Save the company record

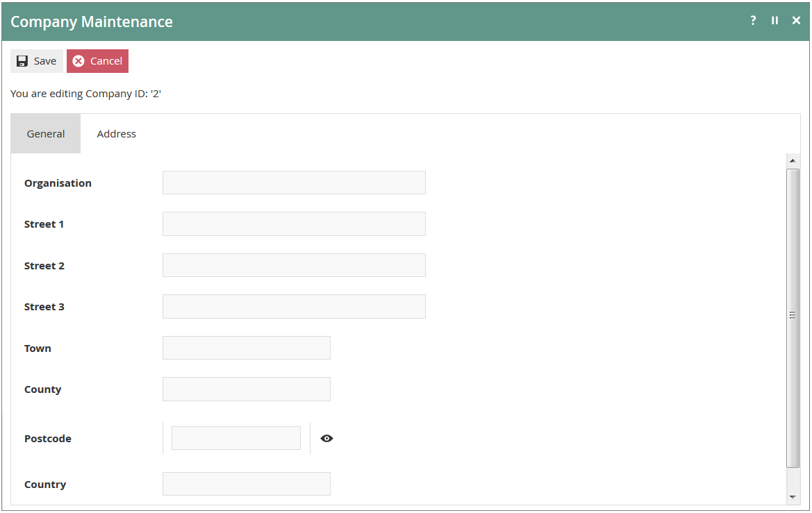coord(37,61)
